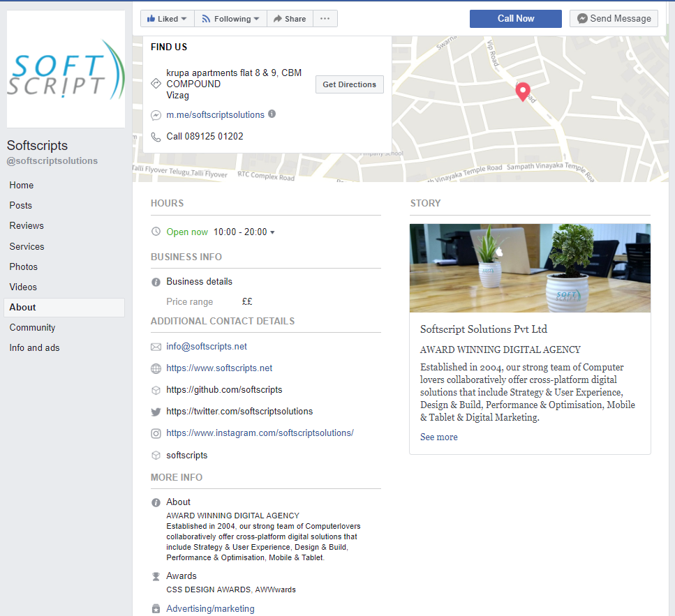Screen dimensions: 675x616
Task: Click the Instagram camera icon
Action: point(156,433)
